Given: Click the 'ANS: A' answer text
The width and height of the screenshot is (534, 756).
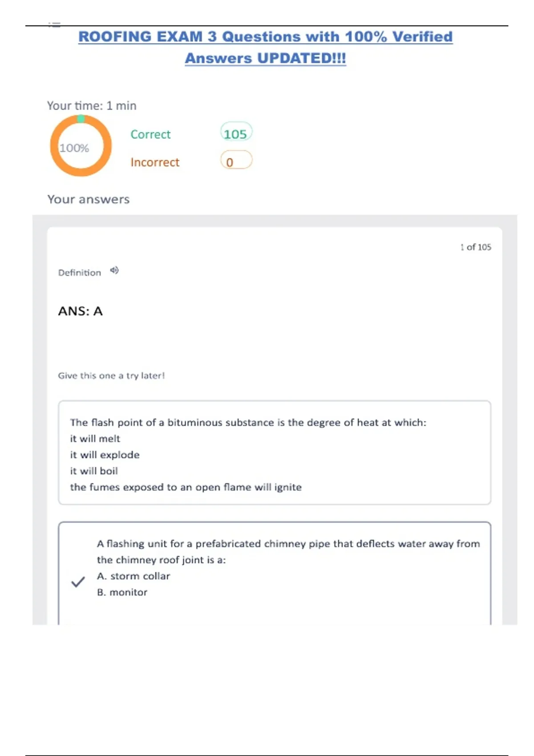Looking at the screenshot, I should 81,311.
